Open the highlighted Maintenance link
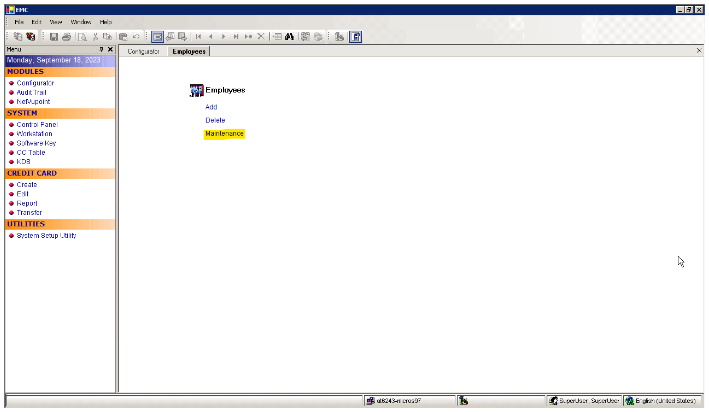Viewport: 709px width, 412px height. click(x=224, y=134)
